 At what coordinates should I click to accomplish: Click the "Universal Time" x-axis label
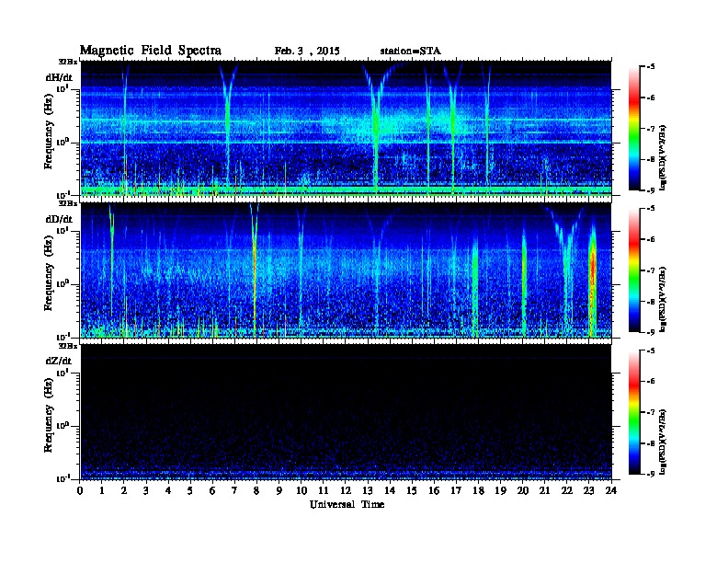[x=347, y=504]
